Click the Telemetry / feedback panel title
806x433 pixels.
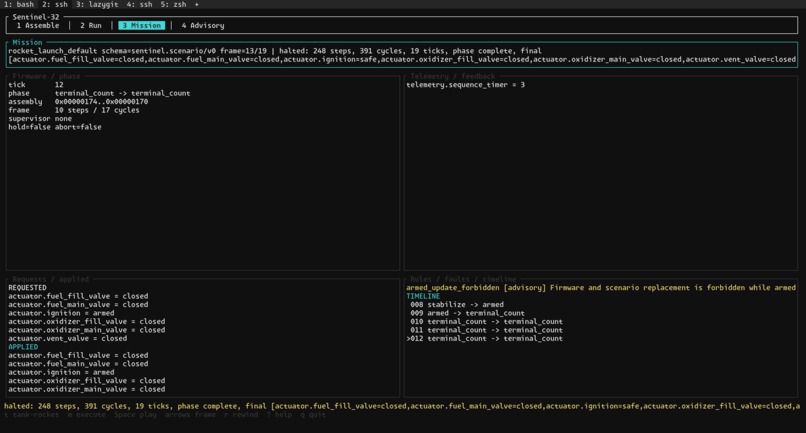[452, 76]
